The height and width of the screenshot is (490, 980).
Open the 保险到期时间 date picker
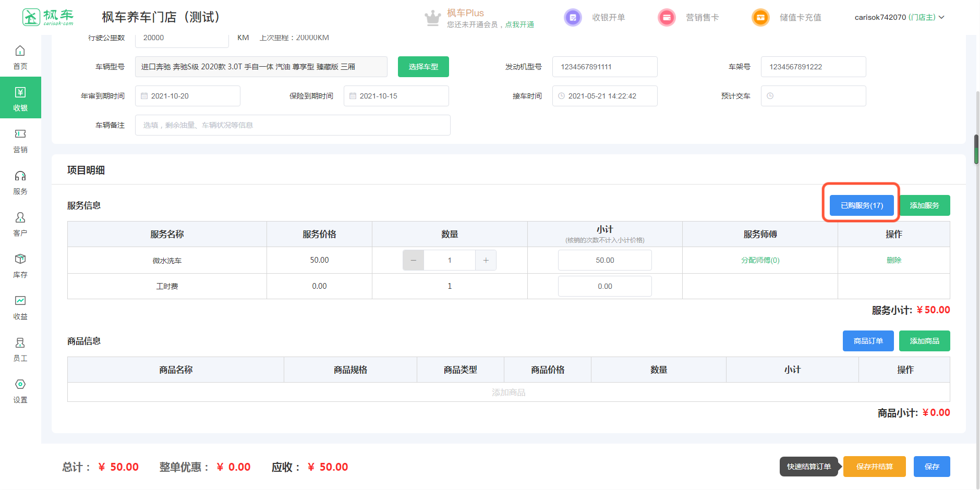coord(396,96)
